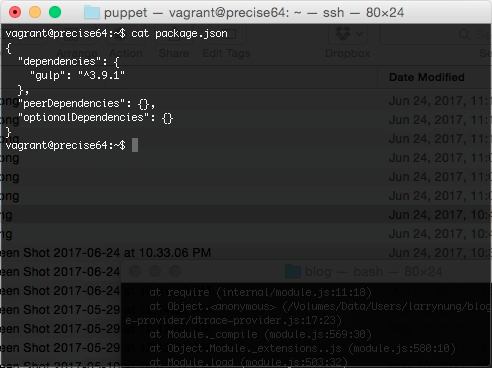This screenshot has height=368, width=492.
Task: Click the terminal cursor at the prompt
Action: [x=135, y=145]
